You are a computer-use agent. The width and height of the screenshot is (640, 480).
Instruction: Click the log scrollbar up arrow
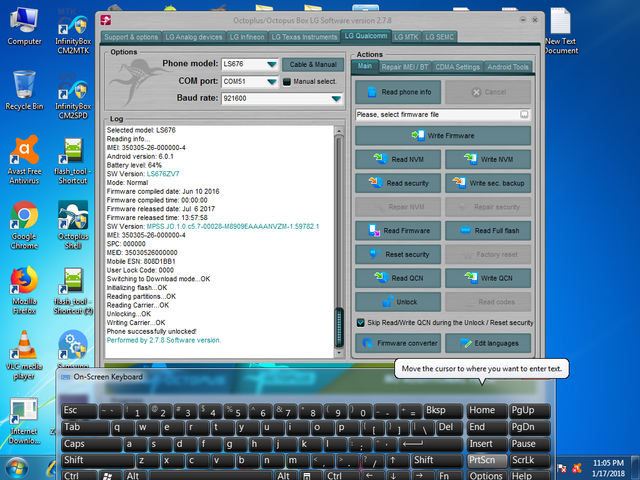[338, 131]
